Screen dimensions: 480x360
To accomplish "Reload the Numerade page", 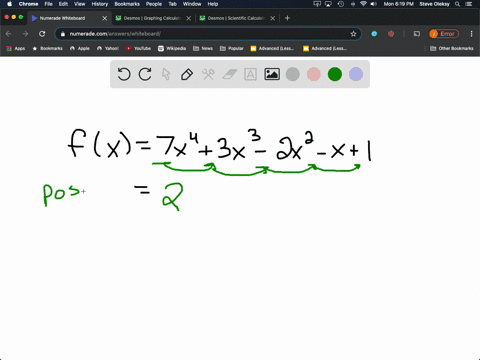I will (x=42, y=34).
